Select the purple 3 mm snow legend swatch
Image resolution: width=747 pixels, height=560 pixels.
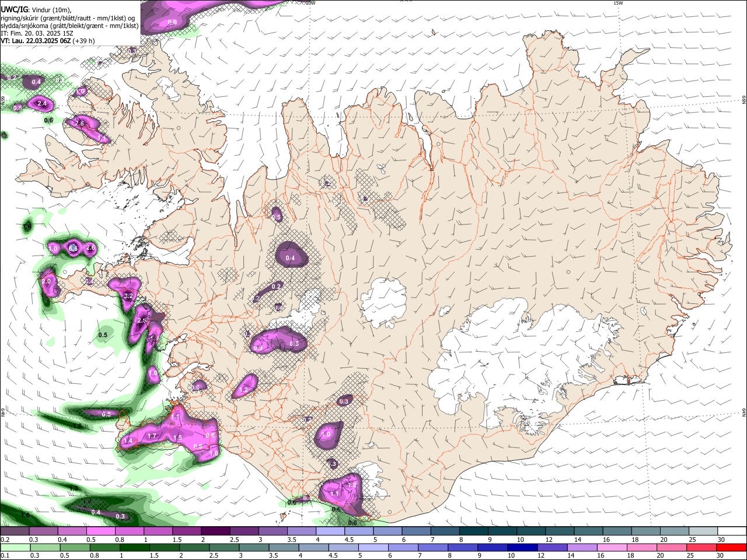pos(273,531)
